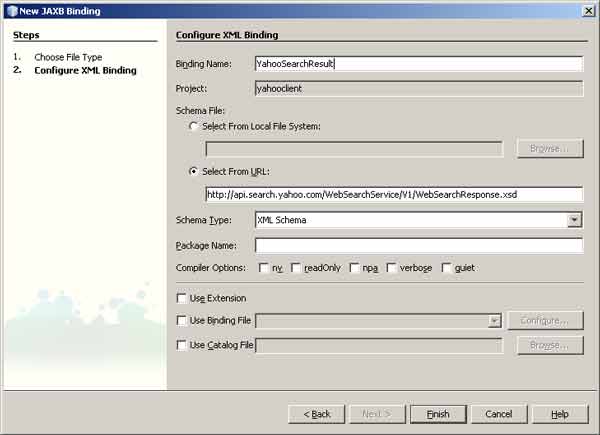Focus the Project field showing yahooclient
This screenshot has height=435, width=600.
[419, 88]
